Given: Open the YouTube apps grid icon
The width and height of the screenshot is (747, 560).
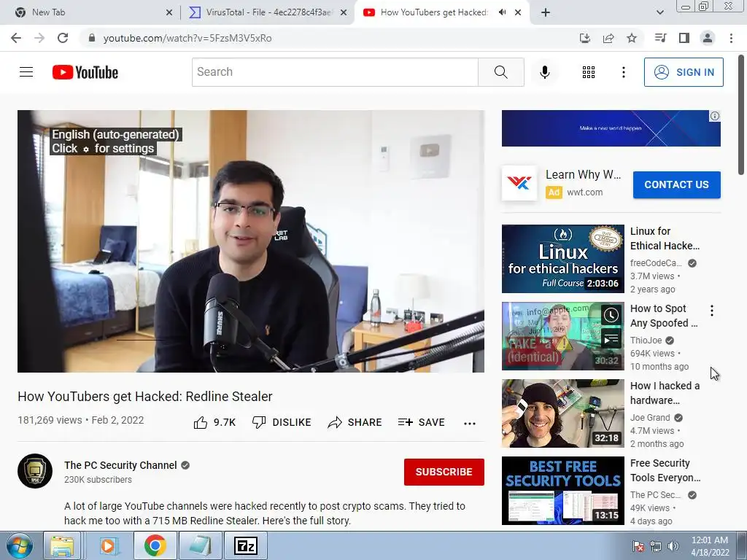Looking at the screenshot, I should [x=589, y=72].
